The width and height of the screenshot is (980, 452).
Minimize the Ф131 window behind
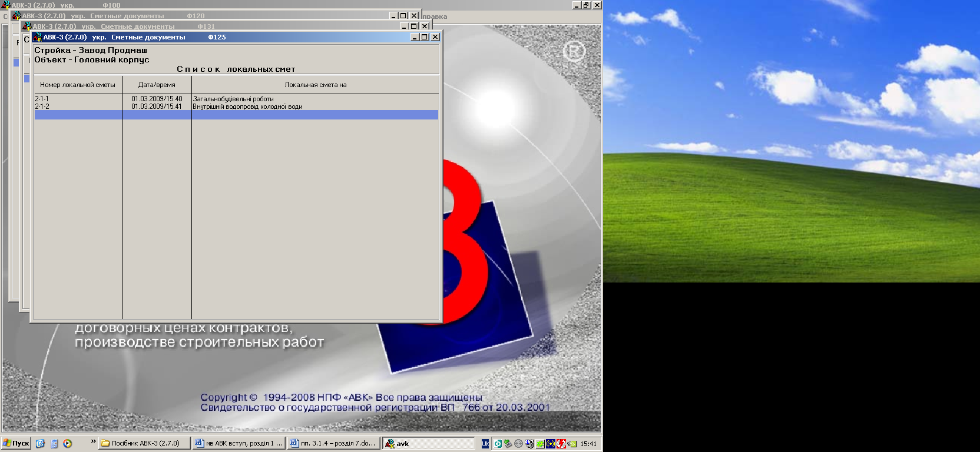404,26
